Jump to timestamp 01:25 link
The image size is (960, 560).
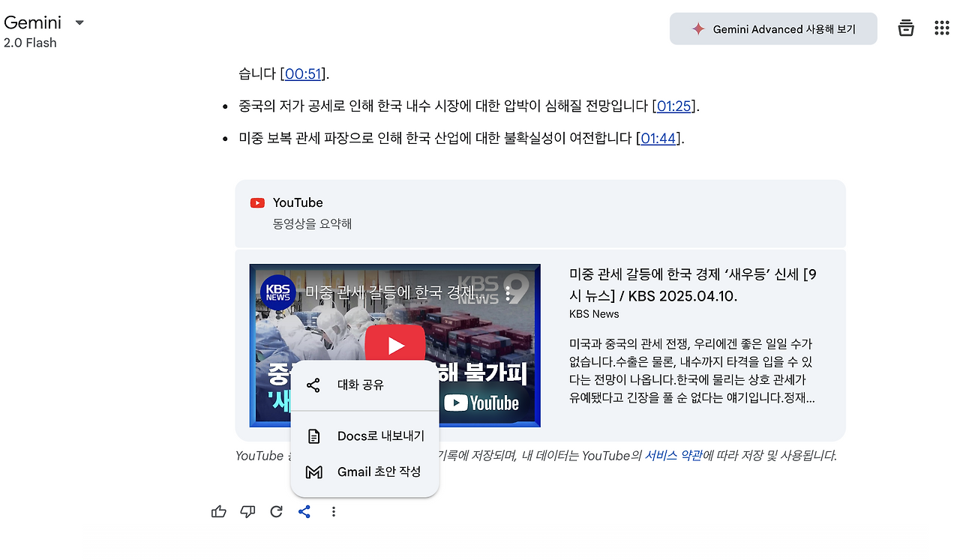[673, 106]
